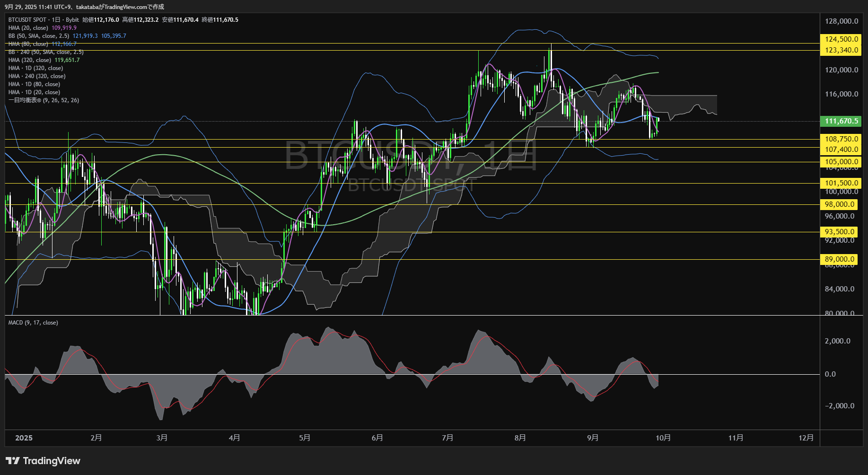Click the snapshot date header text at top
Image resolution: width=868 pixels, height=475 pixels.
point(84,7)
